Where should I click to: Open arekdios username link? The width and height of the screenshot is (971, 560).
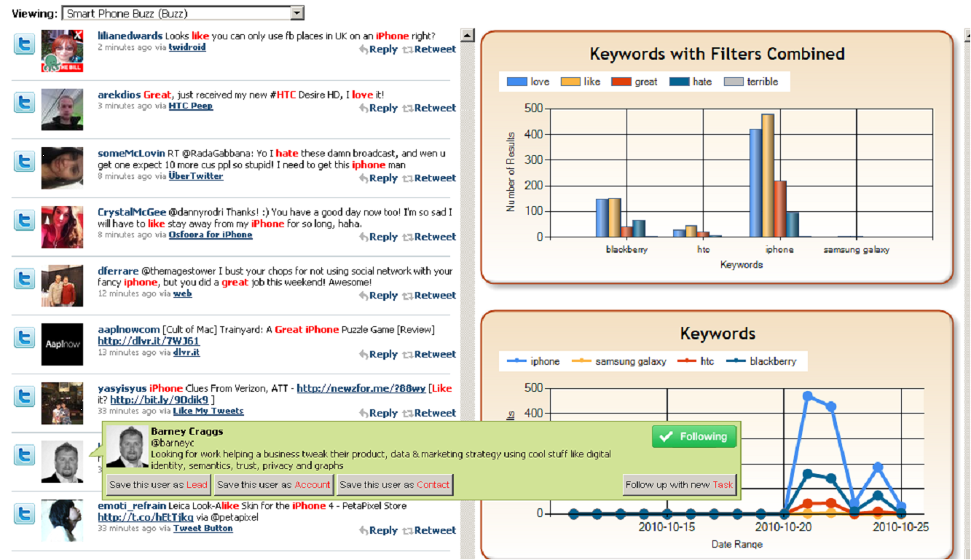tap(119, 95)
